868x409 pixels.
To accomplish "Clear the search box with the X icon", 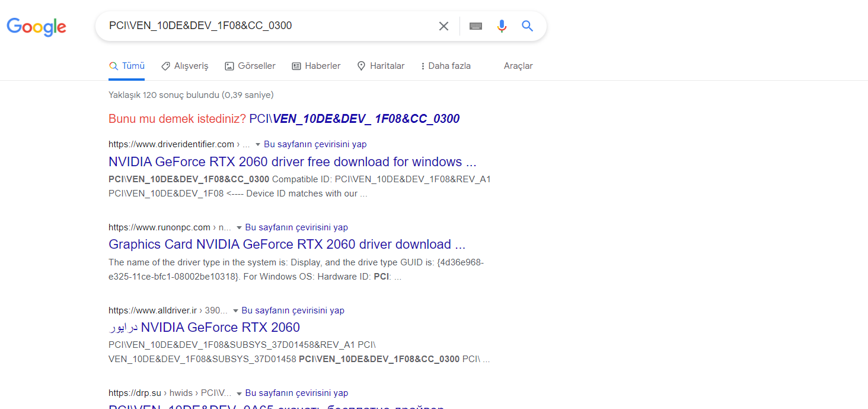I will 443,26.
